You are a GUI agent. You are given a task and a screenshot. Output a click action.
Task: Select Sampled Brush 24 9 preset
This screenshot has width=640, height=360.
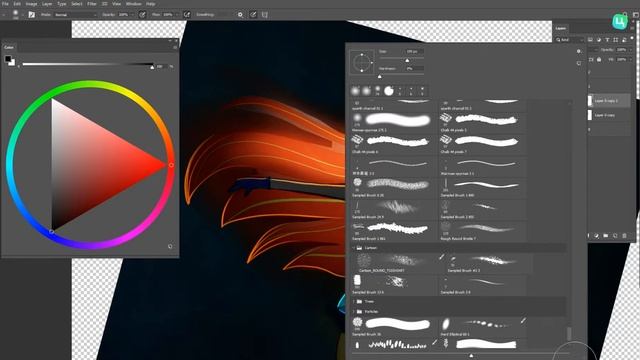393,209
